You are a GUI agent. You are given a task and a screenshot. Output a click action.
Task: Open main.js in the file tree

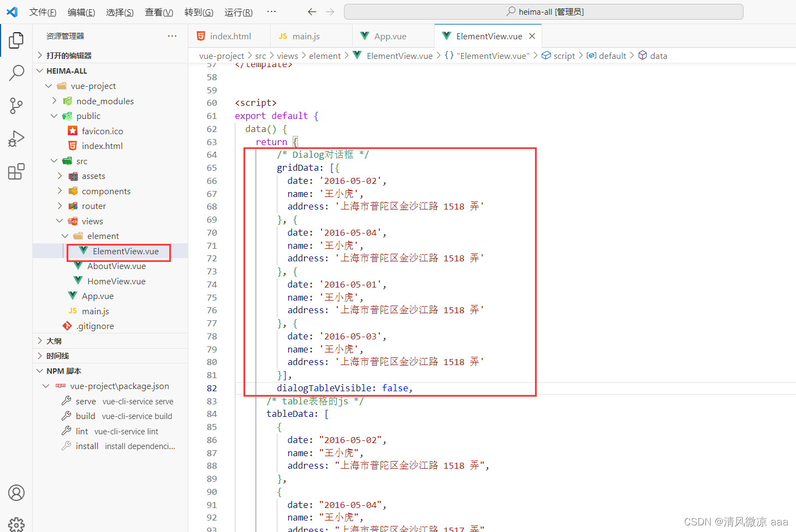[96, 311]
